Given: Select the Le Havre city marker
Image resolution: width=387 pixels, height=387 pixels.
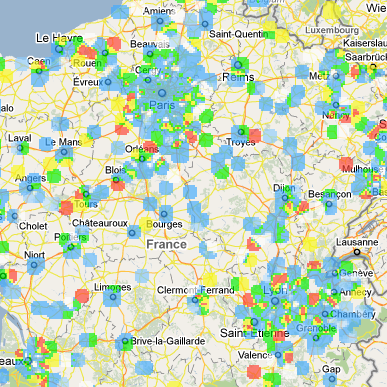Looking at the screenshot, I should [x=59, y=49].
